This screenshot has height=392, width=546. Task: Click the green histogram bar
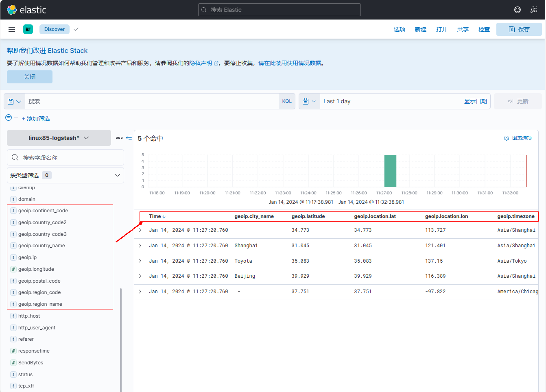[x=390, y=171]
